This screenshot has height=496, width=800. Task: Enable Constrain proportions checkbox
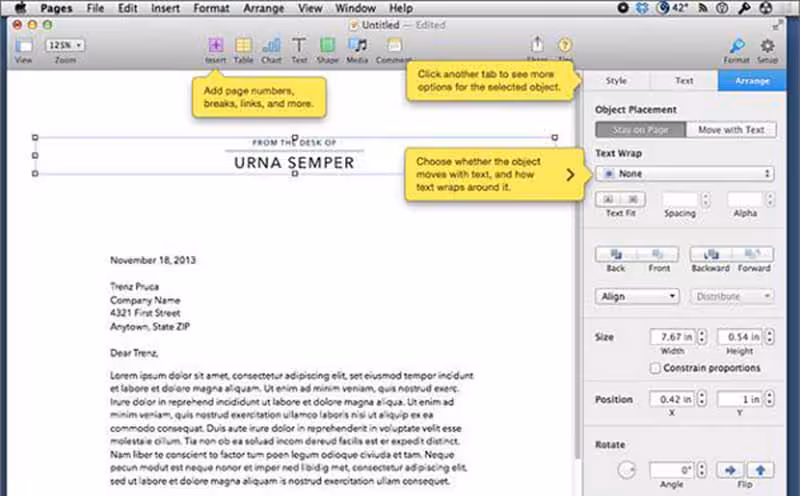655,368
